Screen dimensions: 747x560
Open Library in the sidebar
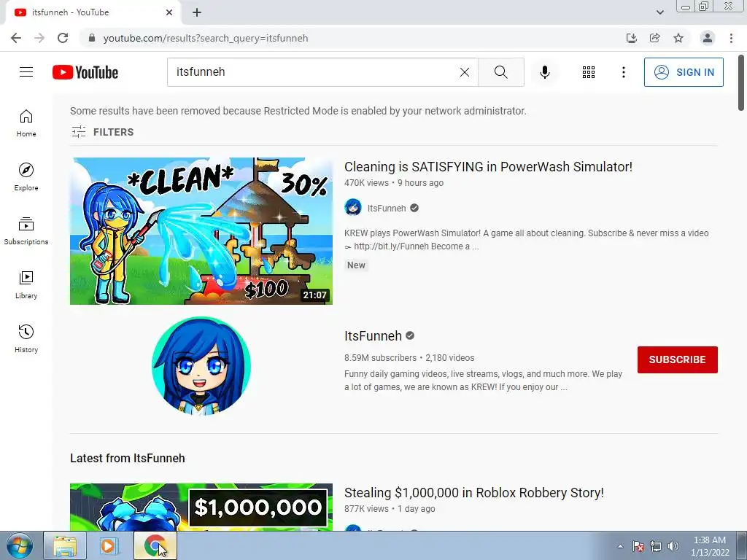[26, 285]
